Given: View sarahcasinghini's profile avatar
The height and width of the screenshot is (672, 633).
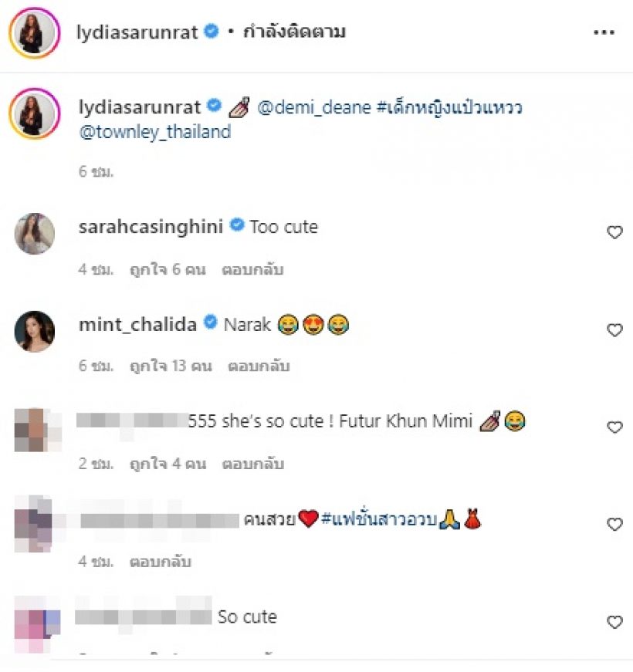Looking at the screenshot, I should point(35,233).
